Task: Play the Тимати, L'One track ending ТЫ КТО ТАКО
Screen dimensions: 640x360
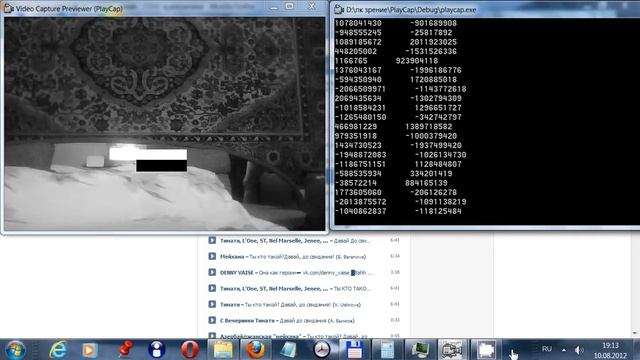Action: 212,288
